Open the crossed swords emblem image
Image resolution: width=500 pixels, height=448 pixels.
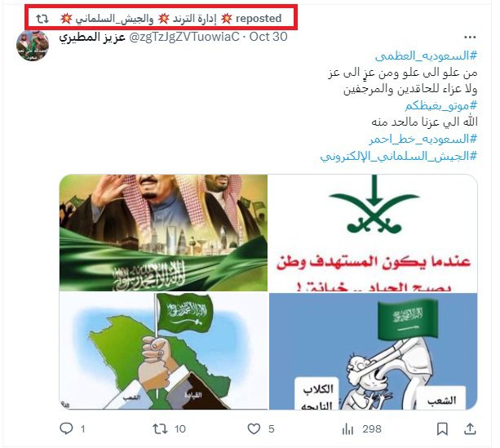[374, 233]
